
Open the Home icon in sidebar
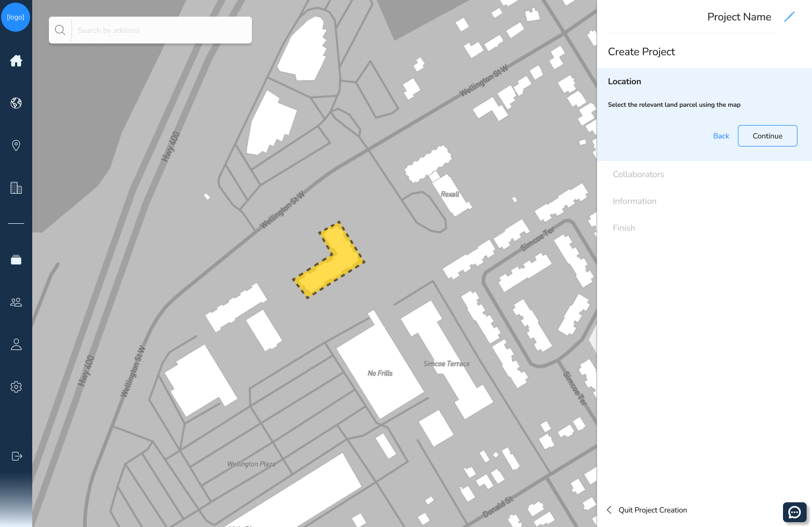point(16,61)
